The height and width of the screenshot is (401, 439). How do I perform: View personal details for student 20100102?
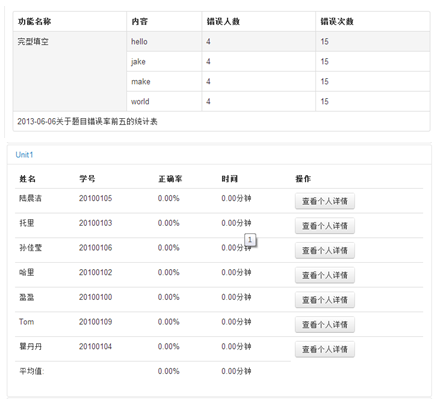325,275
